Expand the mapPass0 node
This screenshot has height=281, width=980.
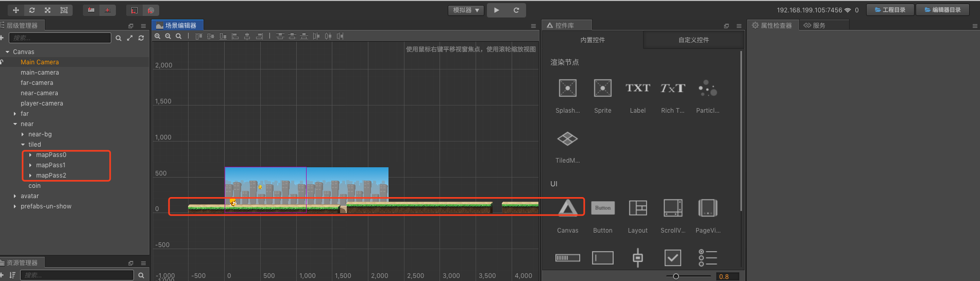tap(30, 155)
